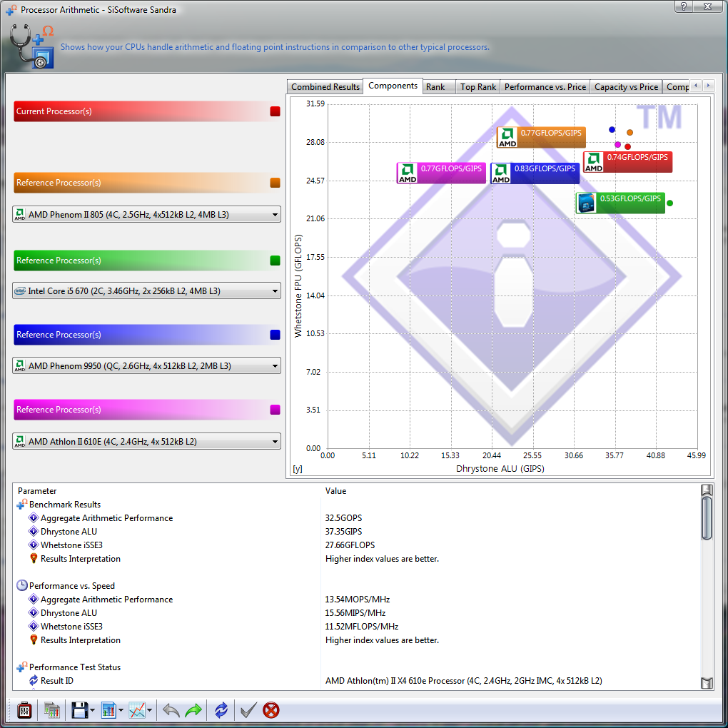
Task: Click the 13.54MOPS/MHz value
Action: point(357,600)
